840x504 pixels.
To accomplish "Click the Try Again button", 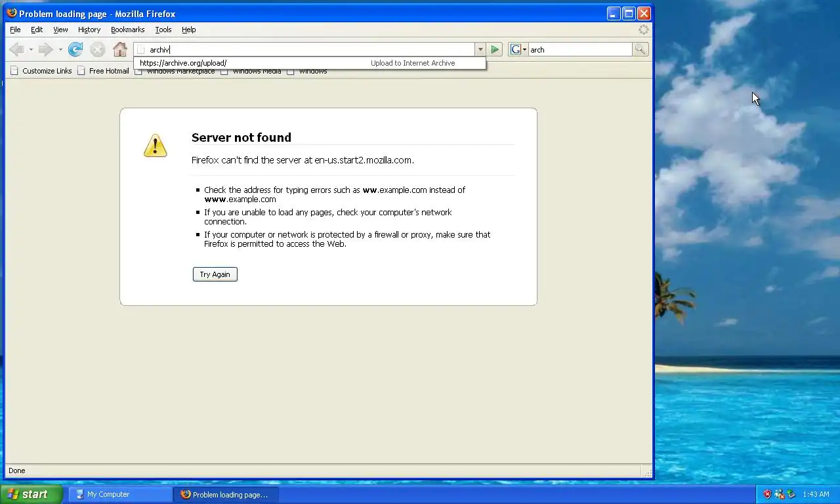I will point(215,274).
